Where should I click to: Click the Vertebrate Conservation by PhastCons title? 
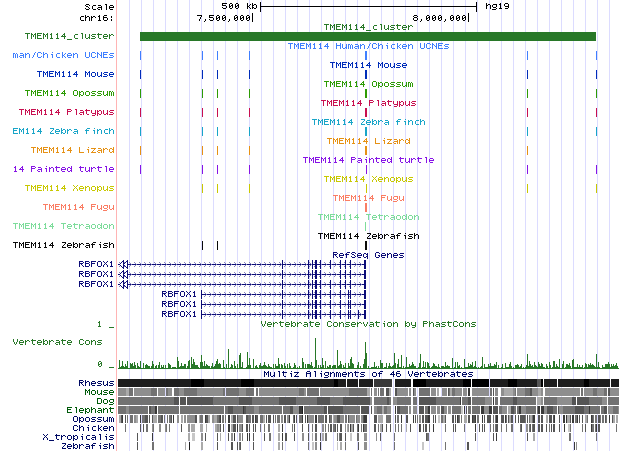pos(367,324)
